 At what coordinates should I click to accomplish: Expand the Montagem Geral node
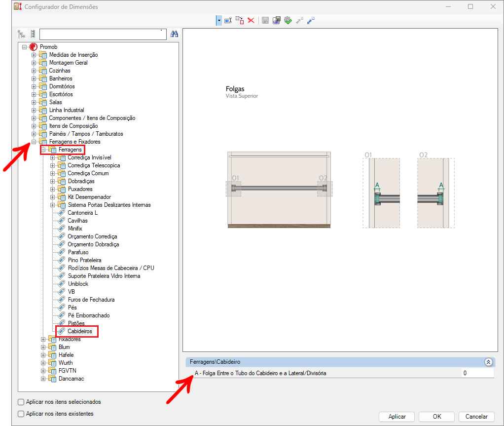pos(34,63)
